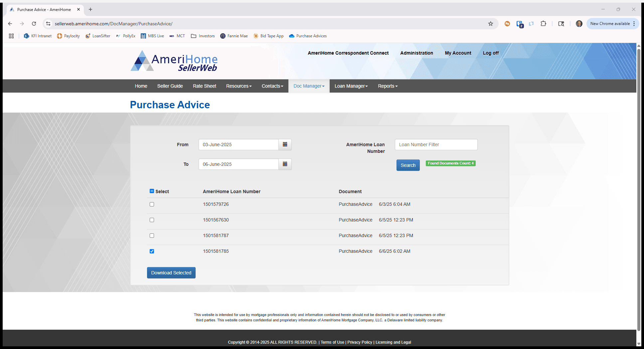
Task: Click the browser address bar URL
Action: pyautogui.click(x=113, y=24)
